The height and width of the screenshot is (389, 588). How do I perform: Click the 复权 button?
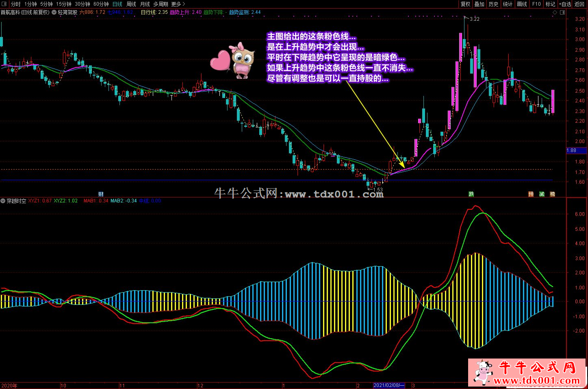pyautogui.click(x=465, y=4)
